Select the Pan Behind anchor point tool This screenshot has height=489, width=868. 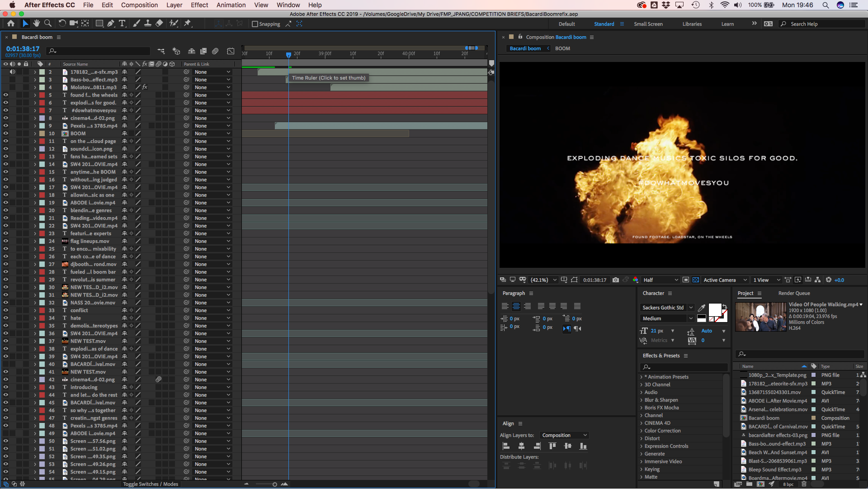click(x=85, y=24)
